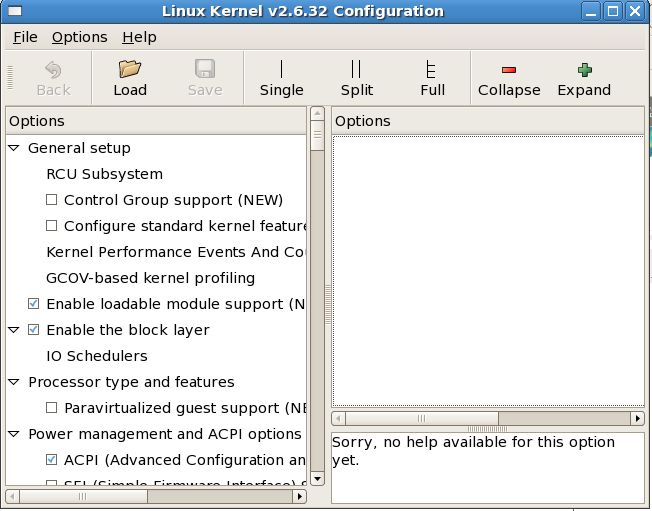Toggle Configure standard kernel features checkbox
This screenshot has height=511, width=652.
pyautogui.click(x=52, y=226)
